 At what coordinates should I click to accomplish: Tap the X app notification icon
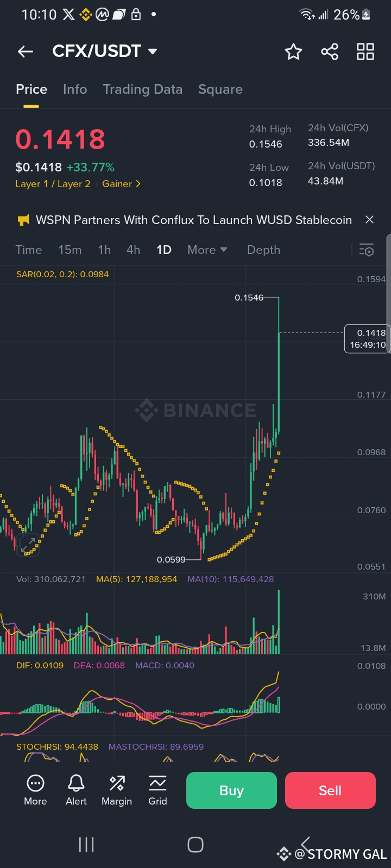pyautogui.click(x=68, y=15)
